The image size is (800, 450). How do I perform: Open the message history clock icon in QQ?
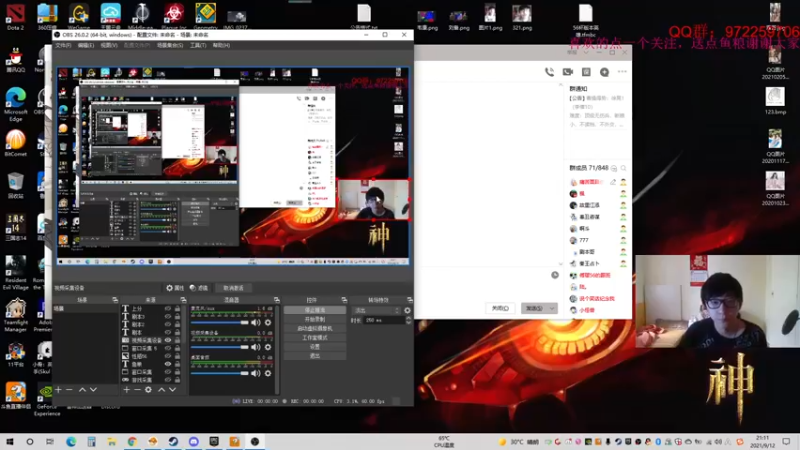[555, 275]
